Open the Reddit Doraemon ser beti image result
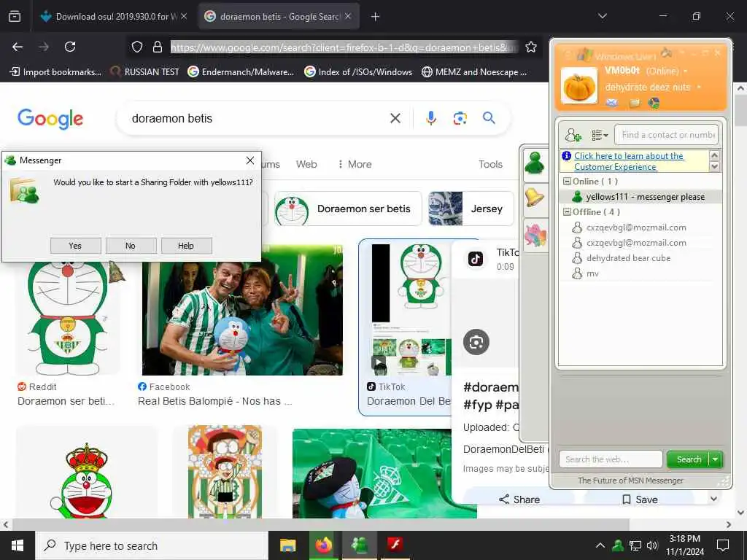Screen dimensions: 747x560 point(68,318)
